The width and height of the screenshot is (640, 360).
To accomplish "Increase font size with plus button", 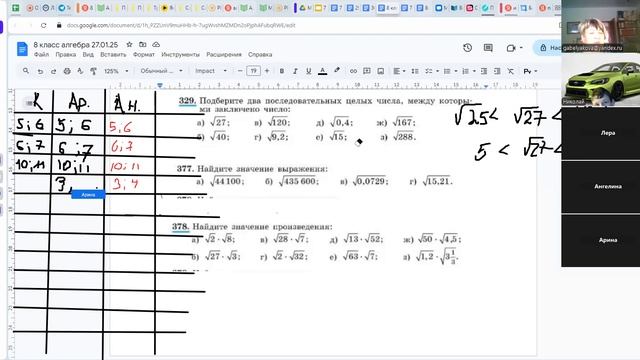I will coord(267,71).
